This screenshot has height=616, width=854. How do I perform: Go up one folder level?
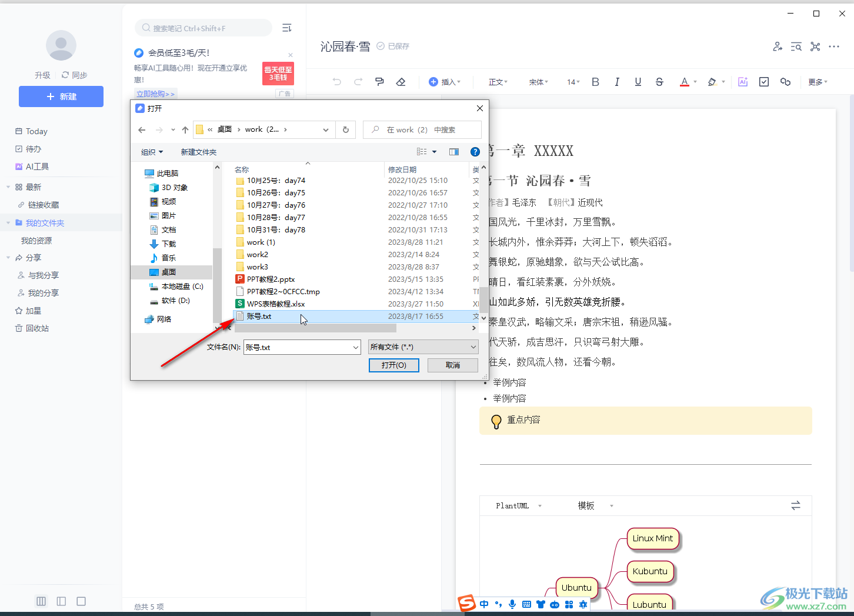pos(185,129)
